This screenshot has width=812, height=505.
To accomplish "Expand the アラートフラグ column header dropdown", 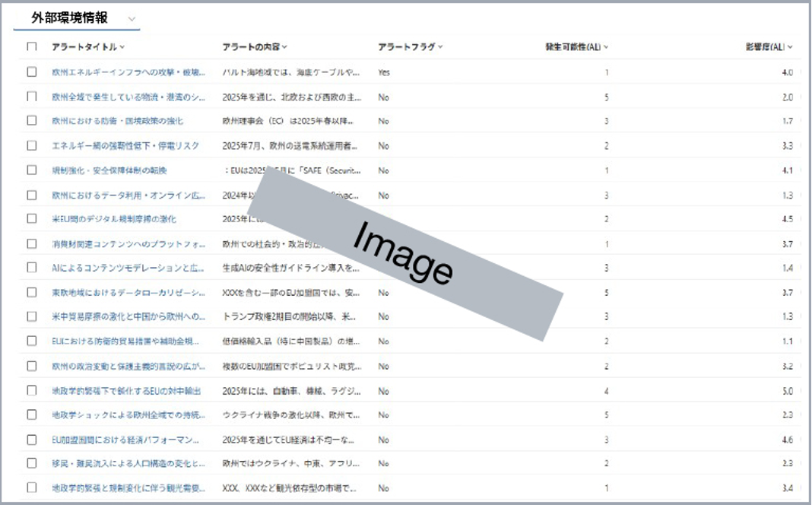I will point(440,47).
